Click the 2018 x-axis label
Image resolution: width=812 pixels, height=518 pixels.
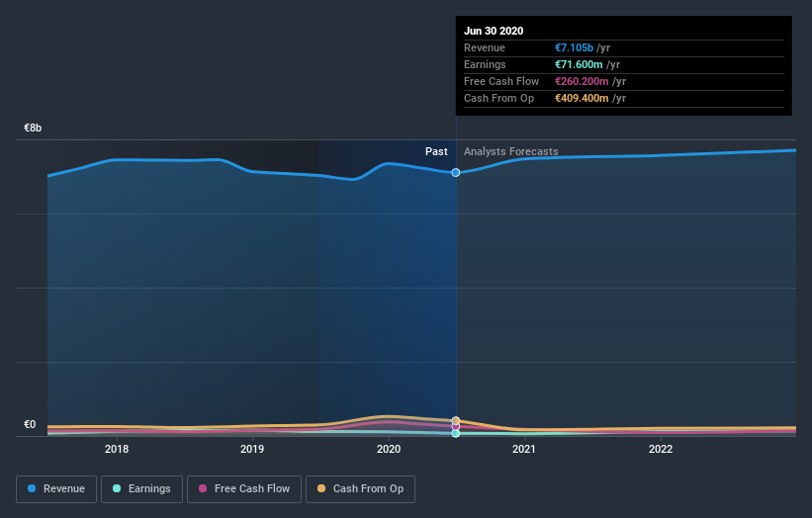click(x=117, y=449)
